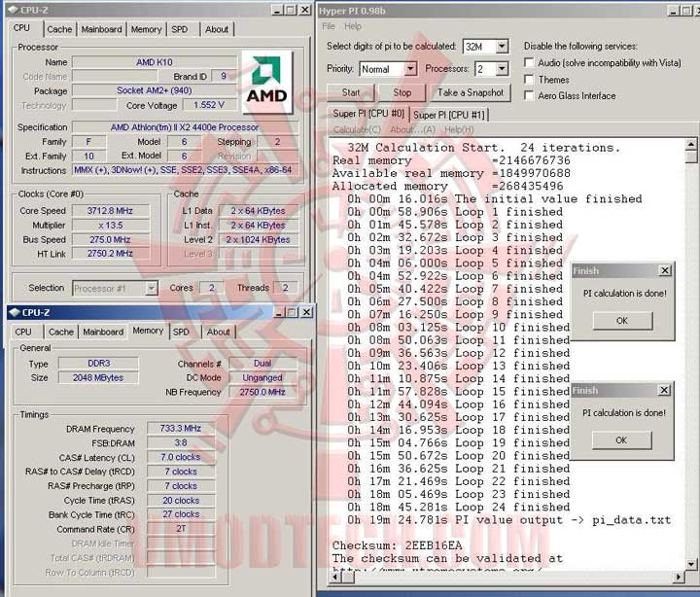The image size is (700, 597).
Task: Click the PI value output pi_data.txt line
Action: tap(508, 520)
